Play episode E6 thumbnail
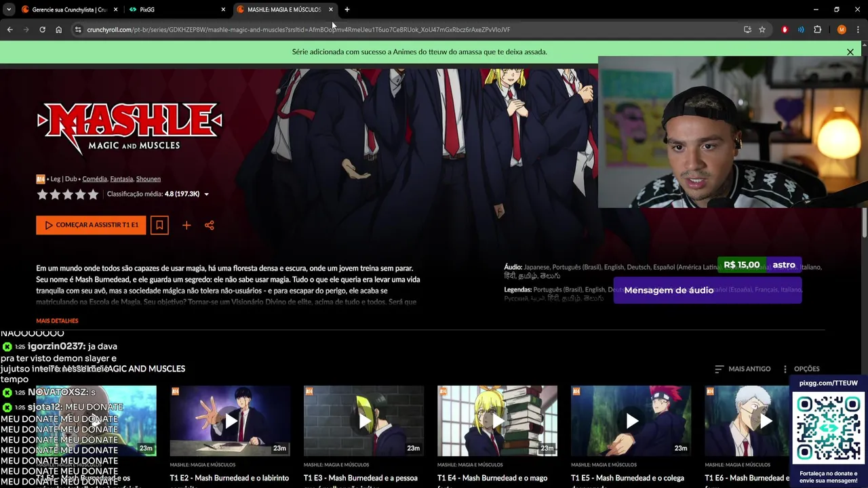Image resolution: width=868 pixels, height=488 pixels. tap(747, 421)
